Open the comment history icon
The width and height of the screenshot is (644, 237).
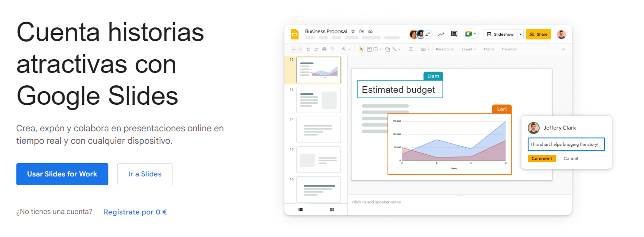coord(454,34)
